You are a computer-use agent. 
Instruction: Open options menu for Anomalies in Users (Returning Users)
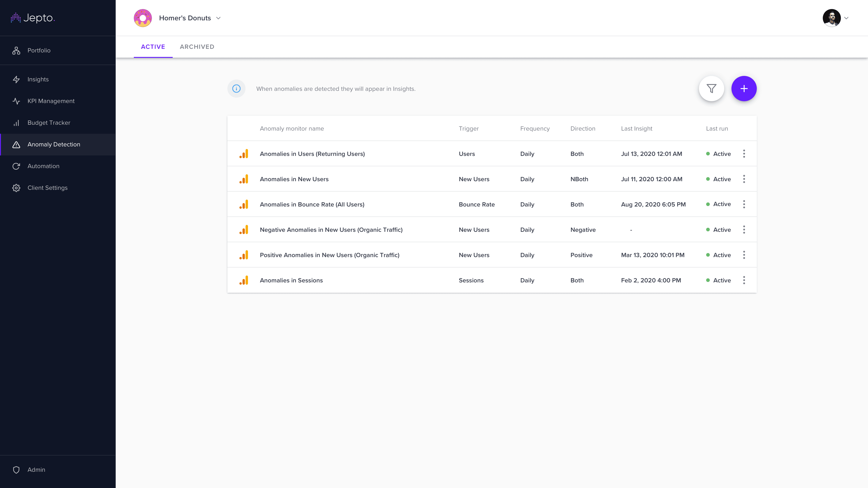(744, 154)
